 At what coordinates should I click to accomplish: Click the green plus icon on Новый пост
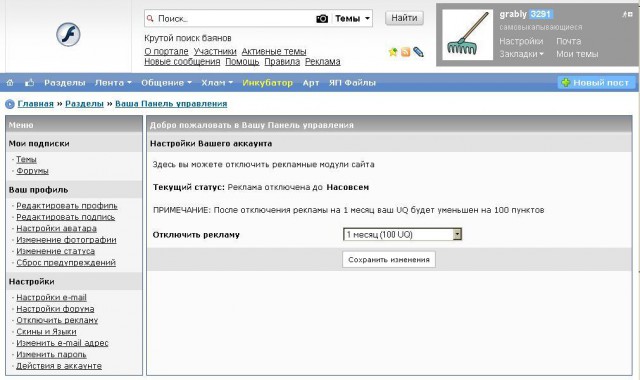coord(565,82)
